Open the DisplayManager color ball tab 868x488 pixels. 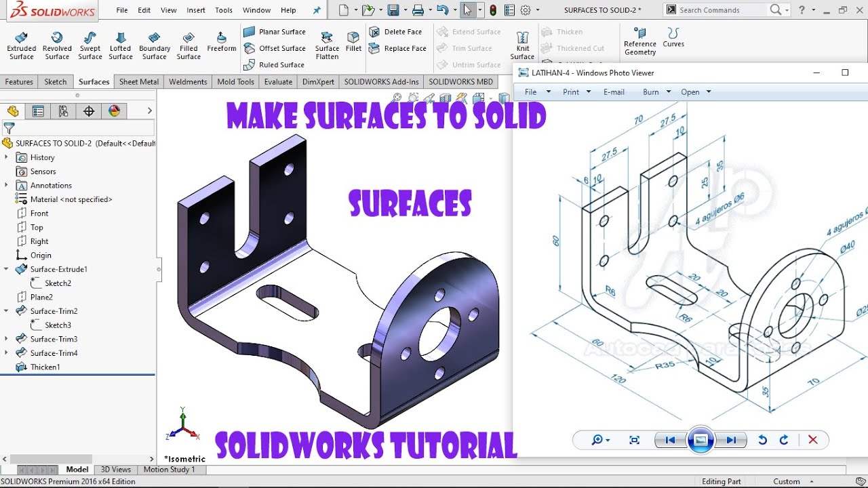(x=114, y=111)
